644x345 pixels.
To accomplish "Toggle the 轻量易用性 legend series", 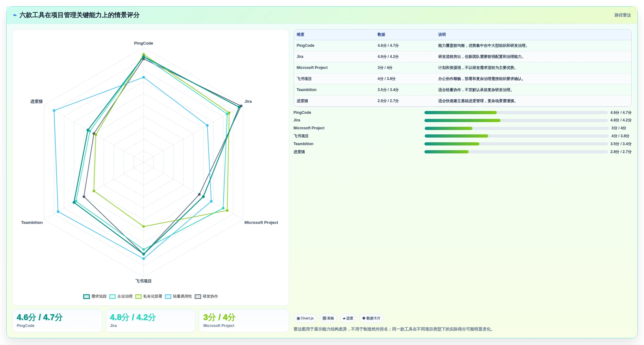I will click(x=178, y=296).
